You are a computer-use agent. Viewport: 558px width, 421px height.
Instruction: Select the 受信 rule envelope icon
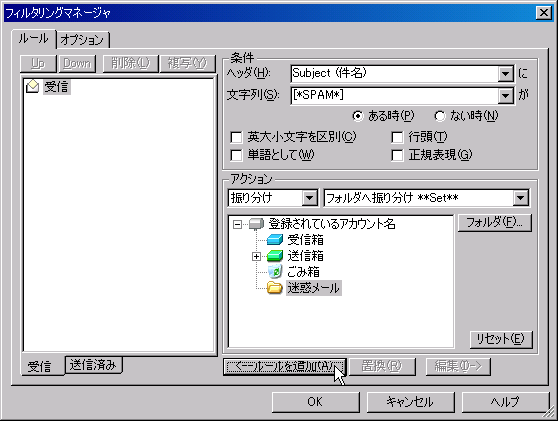(x=32, y=86)
